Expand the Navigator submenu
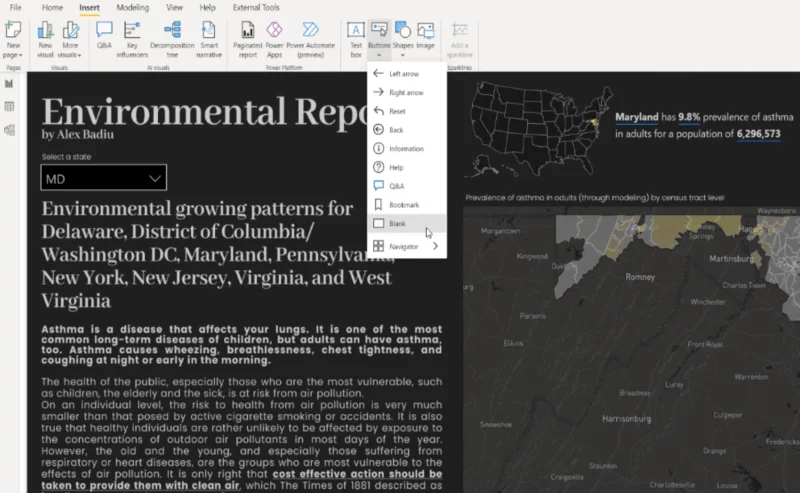The image size is (800, 493). [x=407, y=246]
